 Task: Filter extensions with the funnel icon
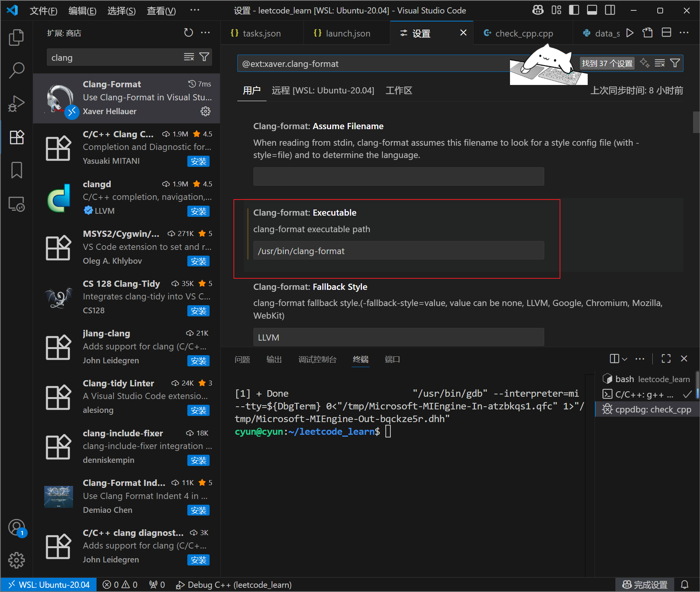point(204,57)
